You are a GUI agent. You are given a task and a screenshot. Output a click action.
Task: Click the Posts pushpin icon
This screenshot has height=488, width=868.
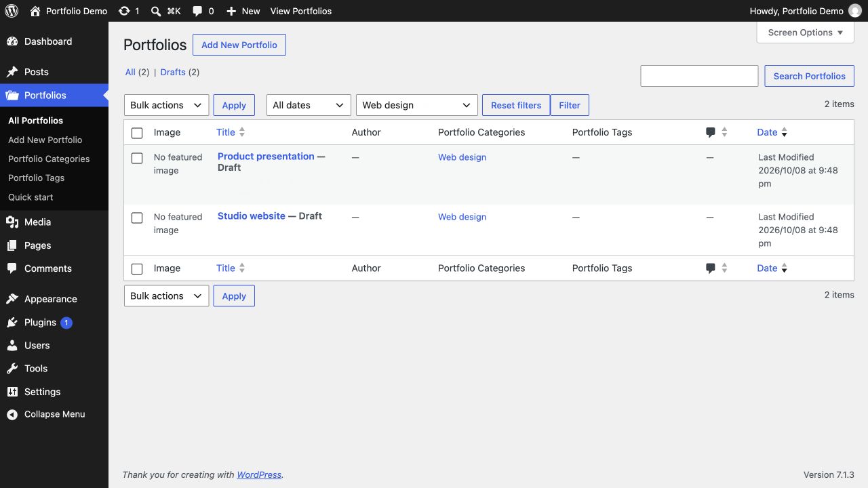point(12,72)
